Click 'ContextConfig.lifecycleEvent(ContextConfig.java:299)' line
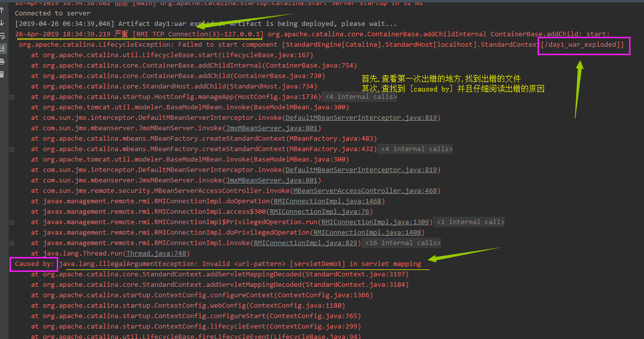Screen dimensions: 644x339 [x=196, y=327]
